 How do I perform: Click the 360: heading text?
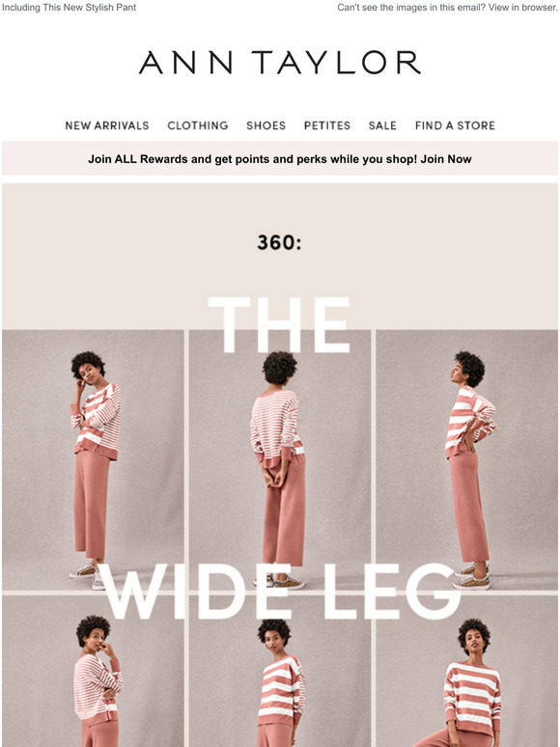[279, 242]
